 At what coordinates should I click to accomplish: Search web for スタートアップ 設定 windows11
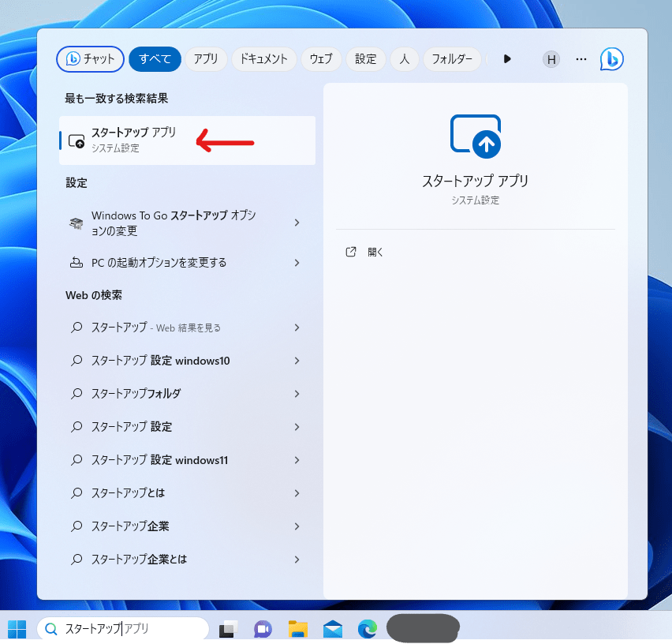point(187,460)
